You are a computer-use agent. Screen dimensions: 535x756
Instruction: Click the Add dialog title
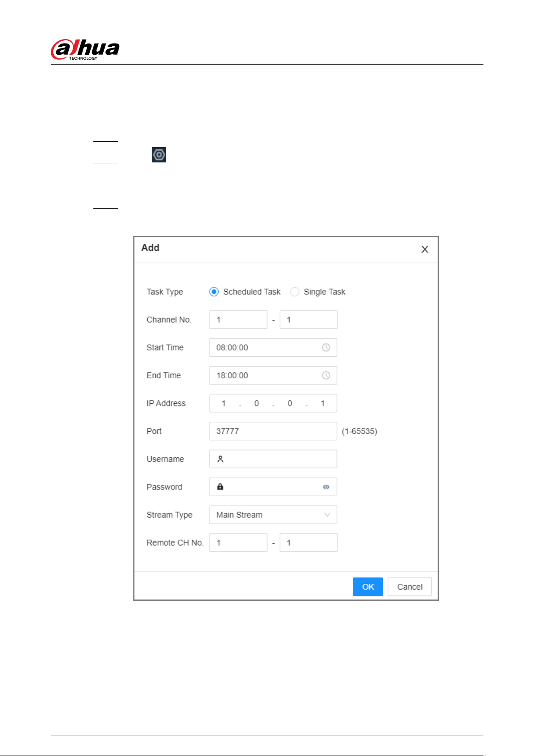[x=150, y=248]
